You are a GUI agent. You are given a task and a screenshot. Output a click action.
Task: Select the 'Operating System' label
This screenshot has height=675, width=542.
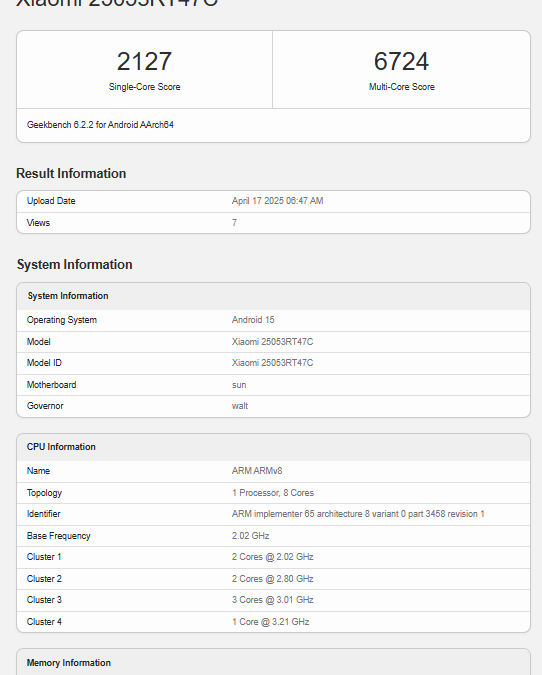(62, 320)
